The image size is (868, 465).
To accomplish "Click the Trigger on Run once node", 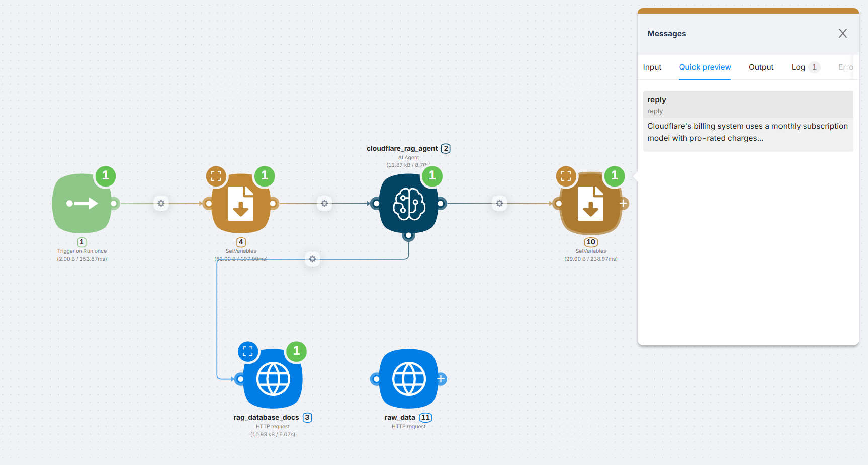I will click(x=82, y=204).
